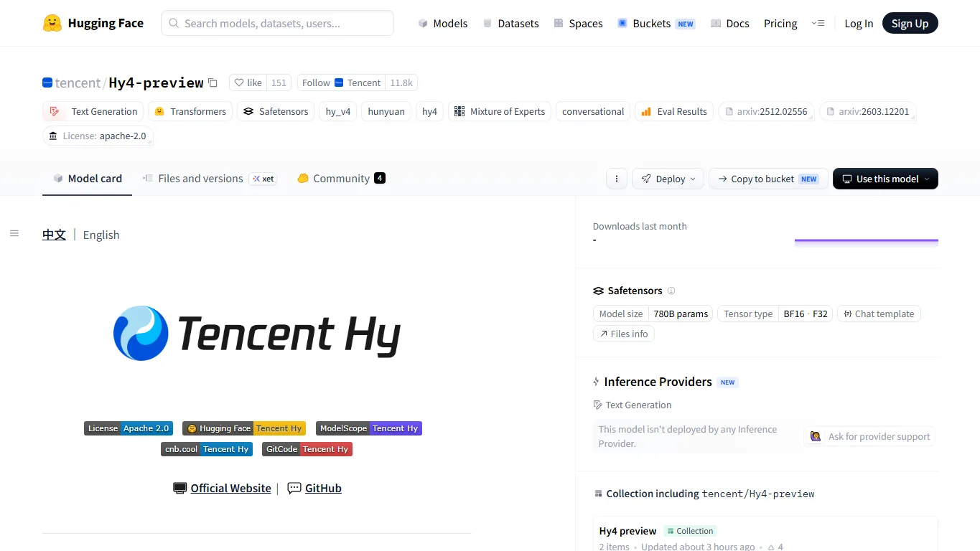This screenshot has width=980, height=551.
Task: Click the Text Generation tag
Action: [x=95, y=111]
